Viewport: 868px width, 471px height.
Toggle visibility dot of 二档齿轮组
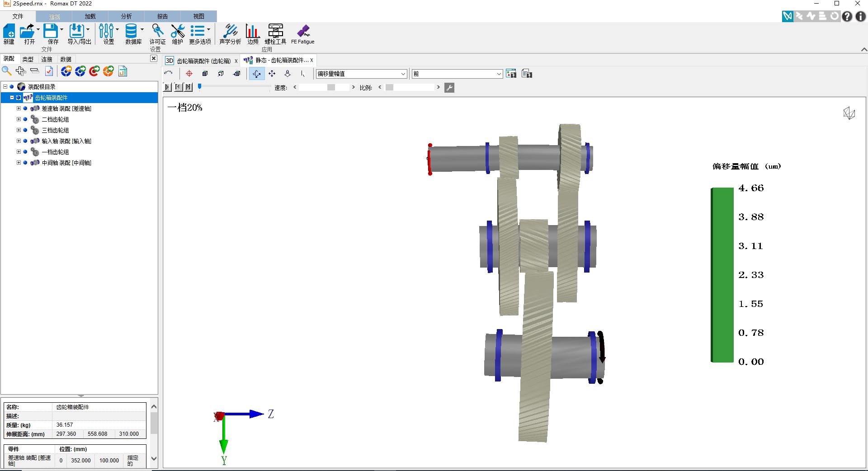[25, 119]
